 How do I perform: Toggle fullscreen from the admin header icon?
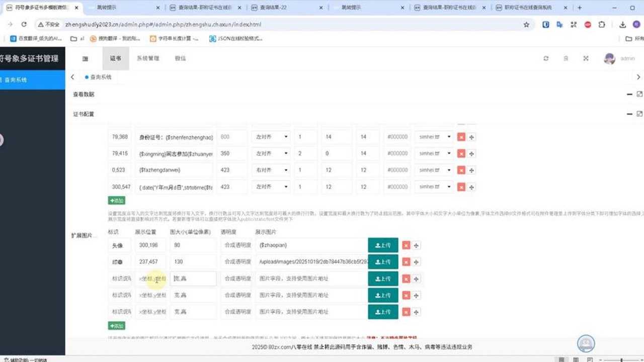(586, 59)
